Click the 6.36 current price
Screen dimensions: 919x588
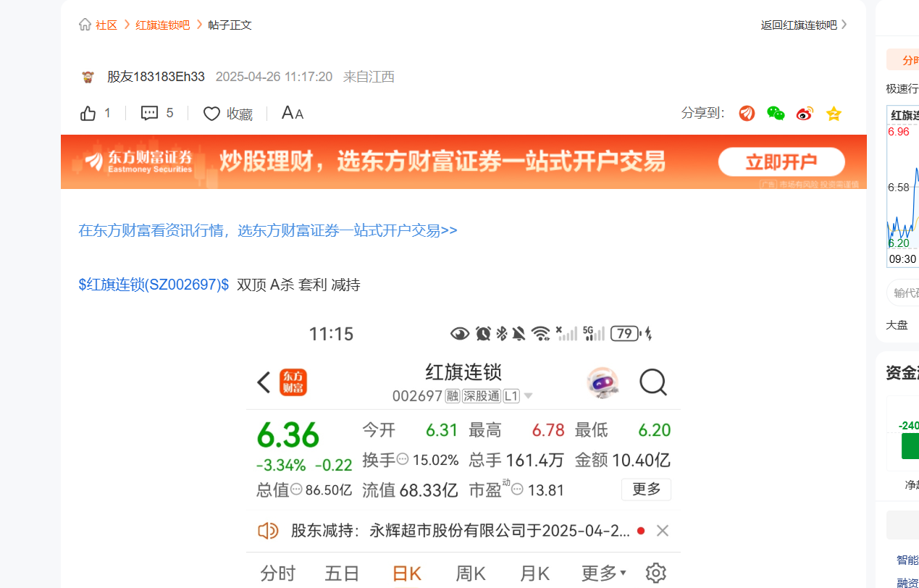[288, 435]
